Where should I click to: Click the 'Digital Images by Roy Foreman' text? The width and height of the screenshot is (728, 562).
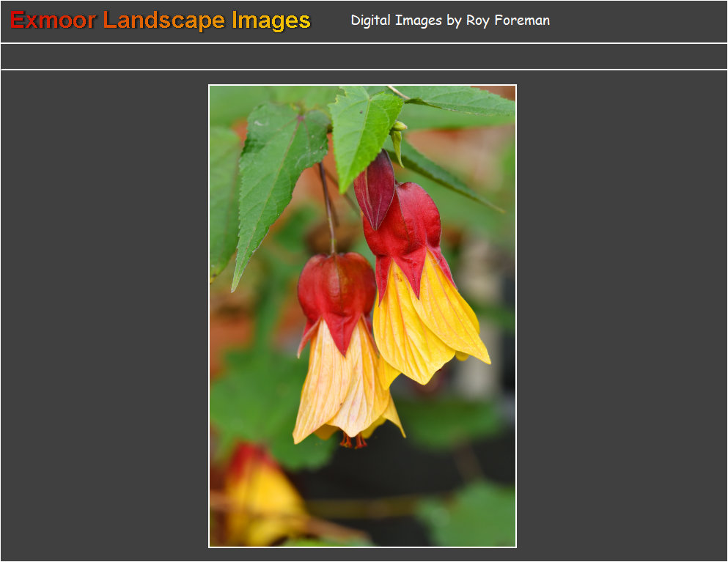450,21
